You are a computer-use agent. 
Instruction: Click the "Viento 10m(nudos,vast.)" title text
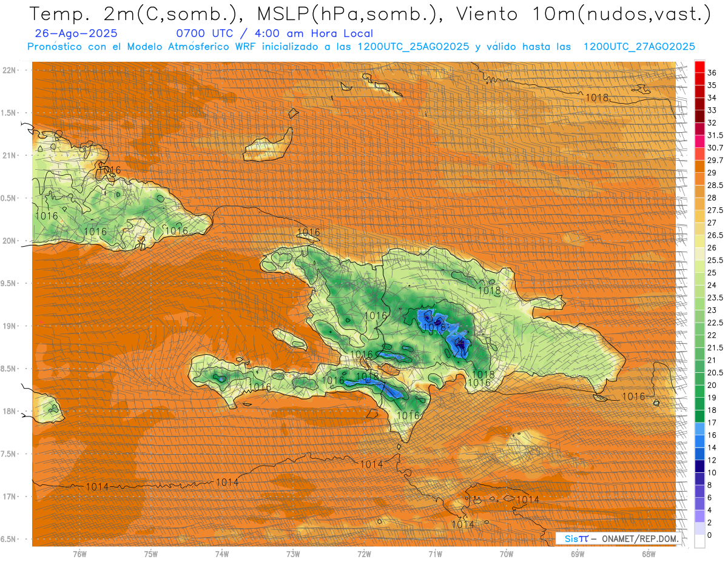[583, 15]
